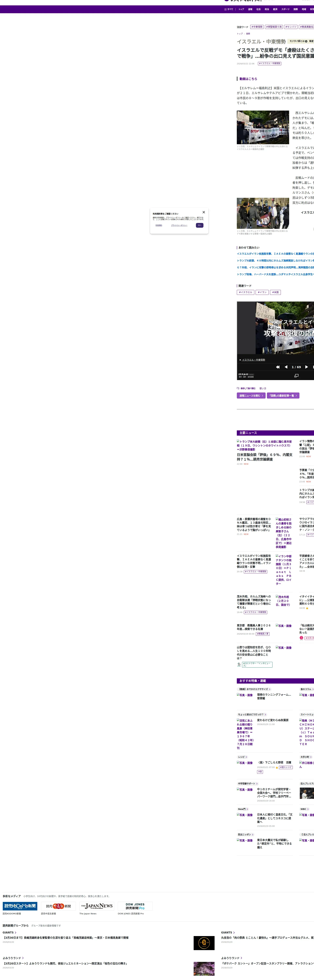Expand the first よみうりランド section header
This screenshot has width=314, height=980.
13,958
